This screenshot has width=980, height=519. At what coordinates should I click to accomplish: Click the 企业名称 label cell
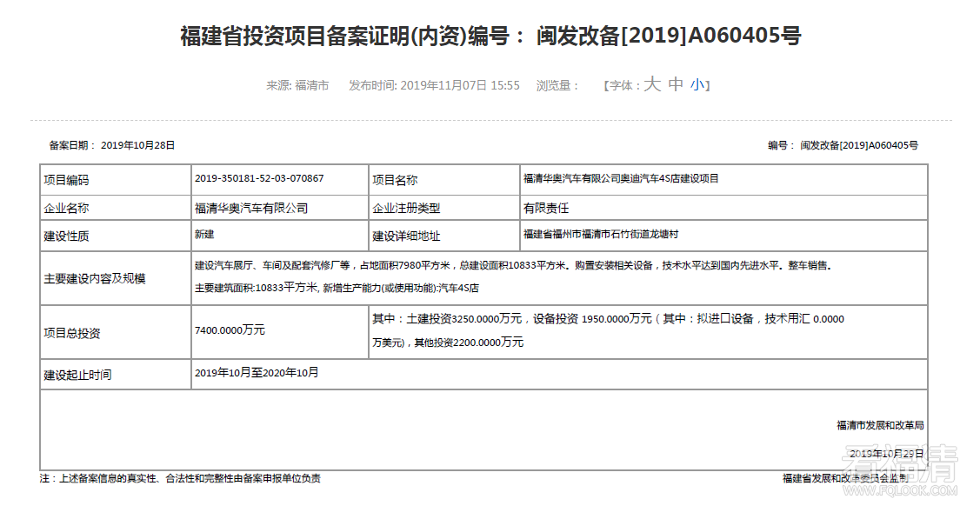pos(116,208)
